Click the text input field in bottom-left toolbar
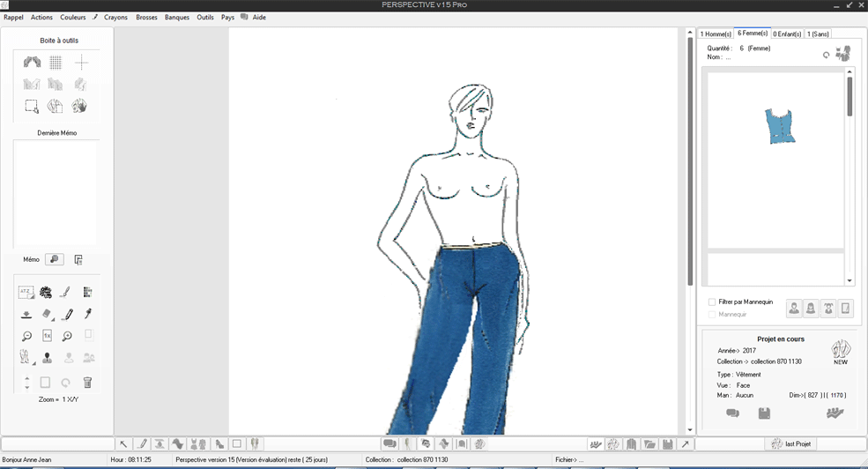The image size is (868, 469). 58,444
